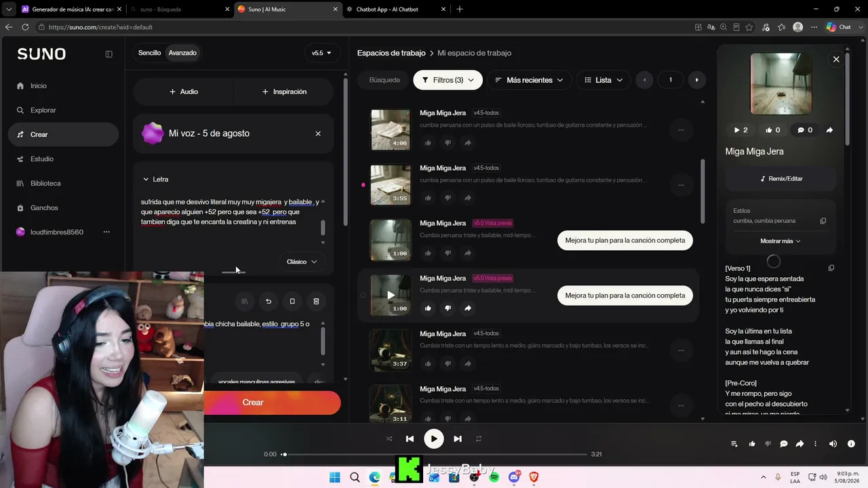Switch to Avanzado mode
This screenshot has width=868, height=488.
(x=182, y=53)
